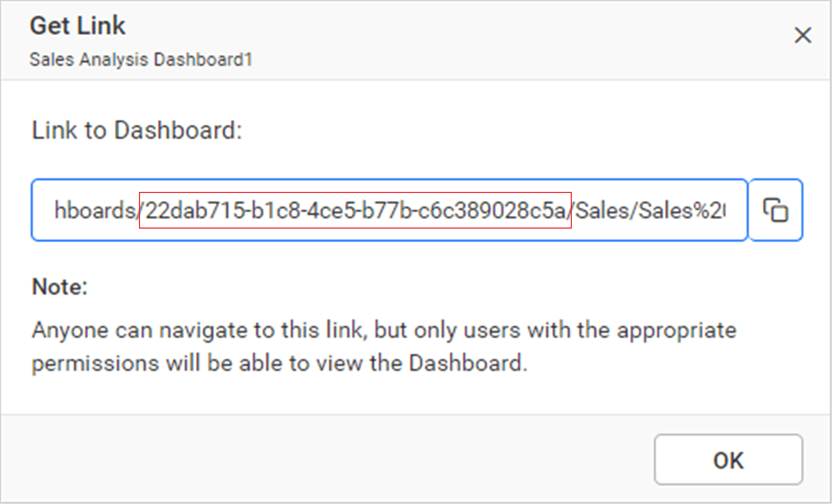The image size is (832, 504).
Task: Click the highlighted GUID in the link
Action: click(x=355, y=209)
